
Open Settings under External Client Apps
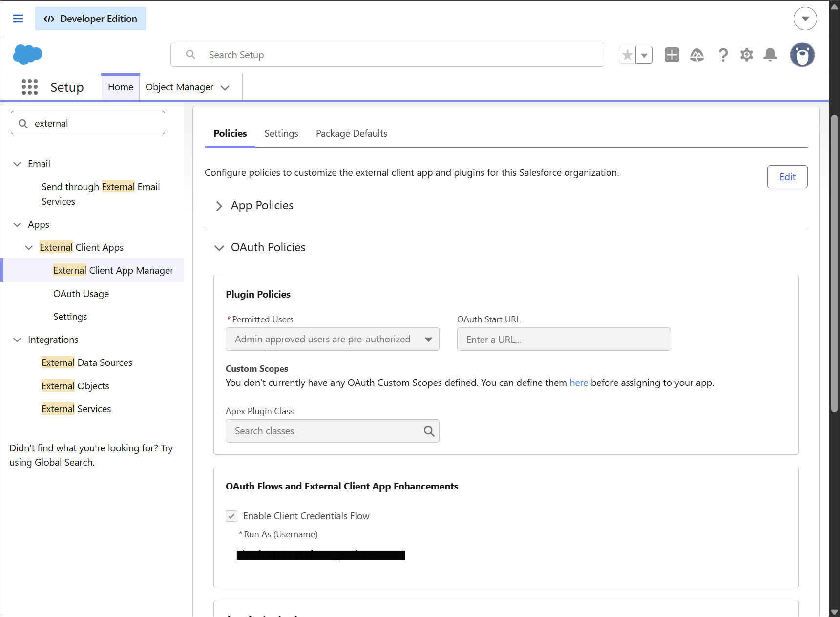point(70,317)
